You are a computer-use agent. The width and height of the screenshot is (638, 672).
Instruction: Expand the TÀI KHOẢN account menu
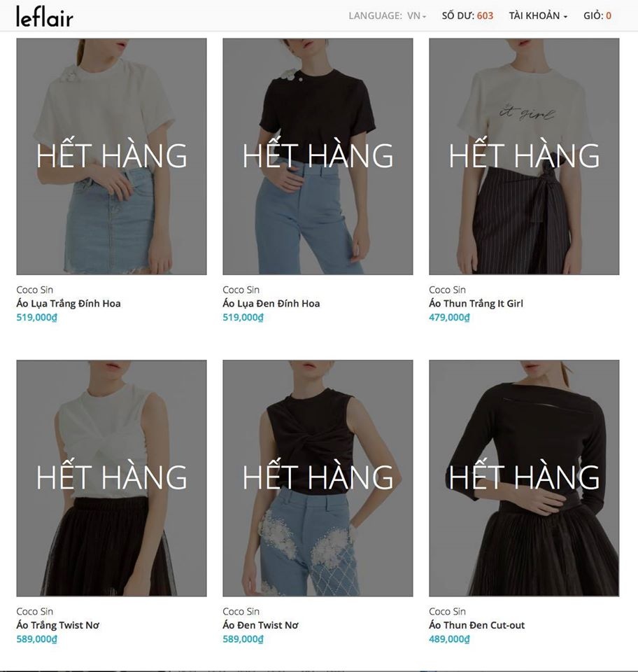pos(538,16)
